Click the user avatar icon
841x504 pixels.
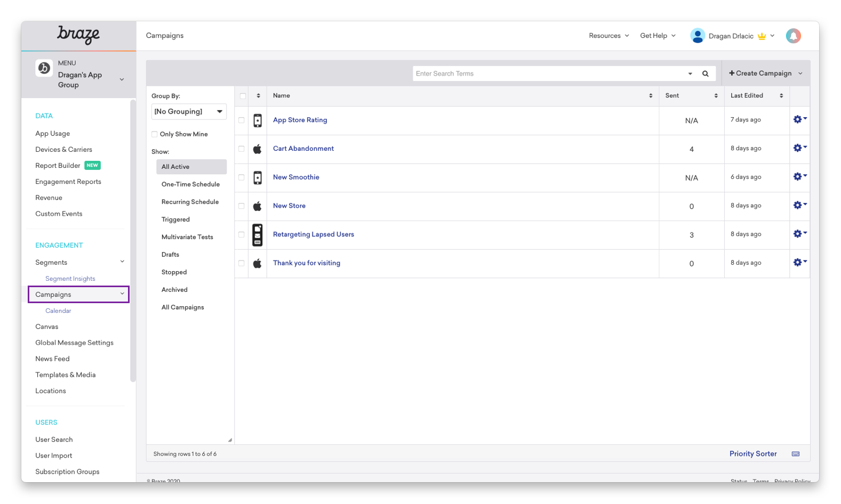pos(697,36)
